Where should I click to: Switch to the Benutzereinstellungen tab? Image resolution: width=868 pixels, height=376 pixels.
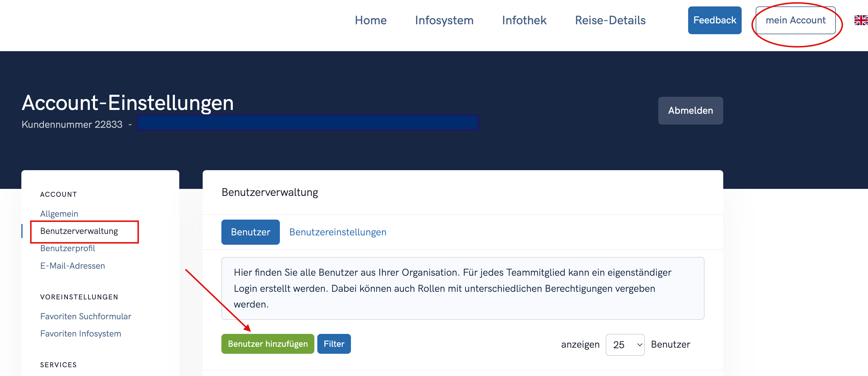(x=337, y=232)
